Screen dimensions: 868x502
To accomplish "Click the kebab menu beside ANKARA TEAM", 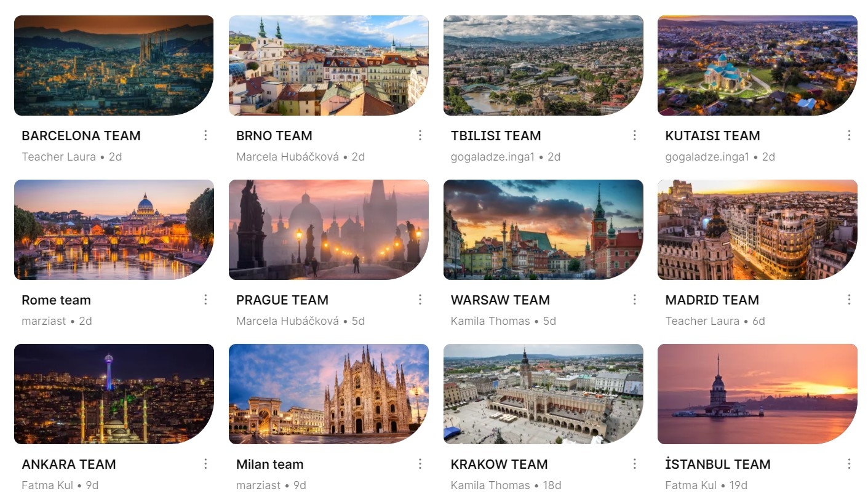I will pyautogui.click(x=205, y=464).
